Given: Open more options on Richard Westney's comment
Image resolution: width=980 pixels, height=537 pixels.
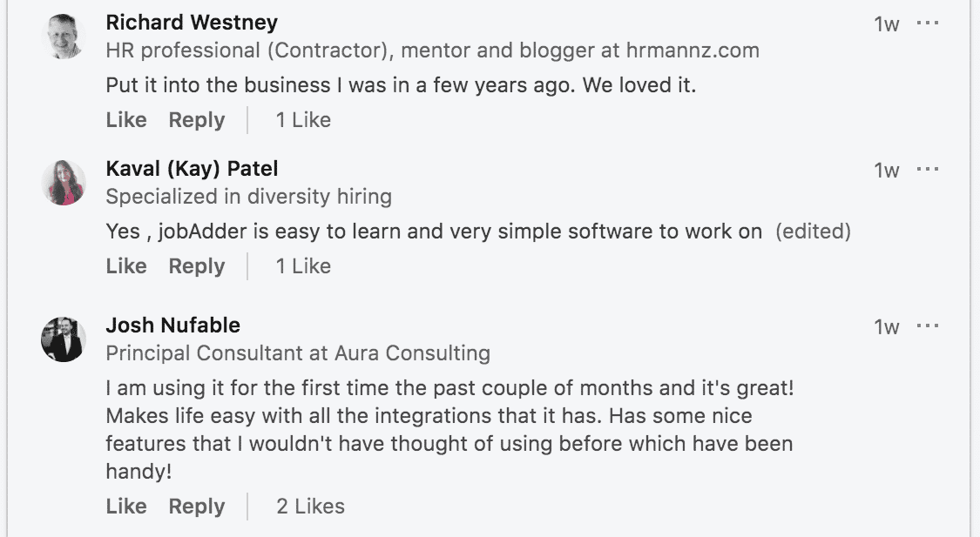Looking at the screenshot, I should pos(928,23).
